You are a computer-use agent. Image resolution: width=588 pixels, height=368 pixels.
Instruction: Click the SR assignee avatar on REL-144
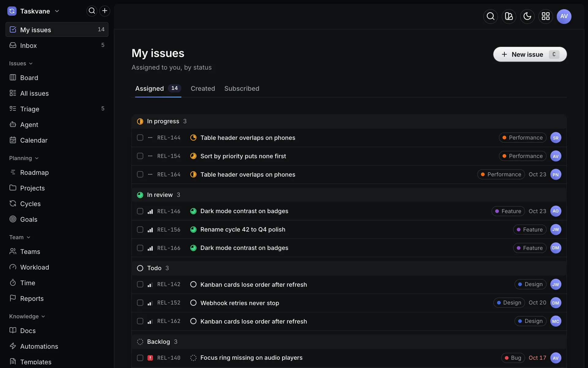[556, 138]
